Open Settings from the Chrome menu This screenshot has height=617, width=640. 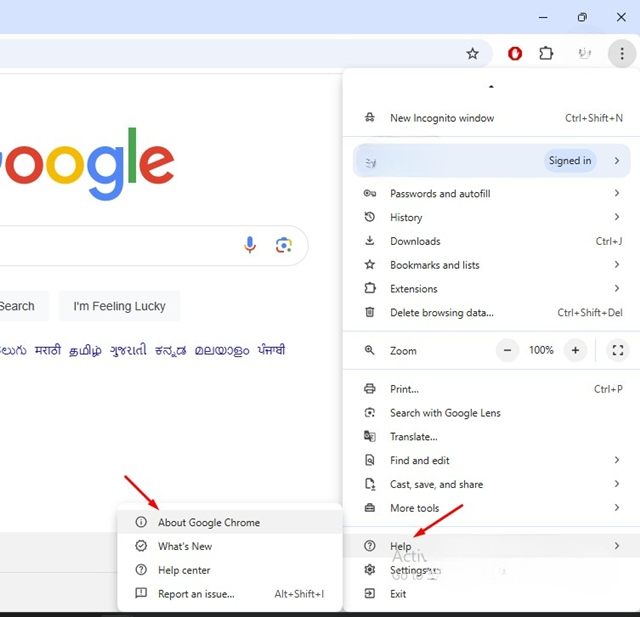[x=491, y=570]
